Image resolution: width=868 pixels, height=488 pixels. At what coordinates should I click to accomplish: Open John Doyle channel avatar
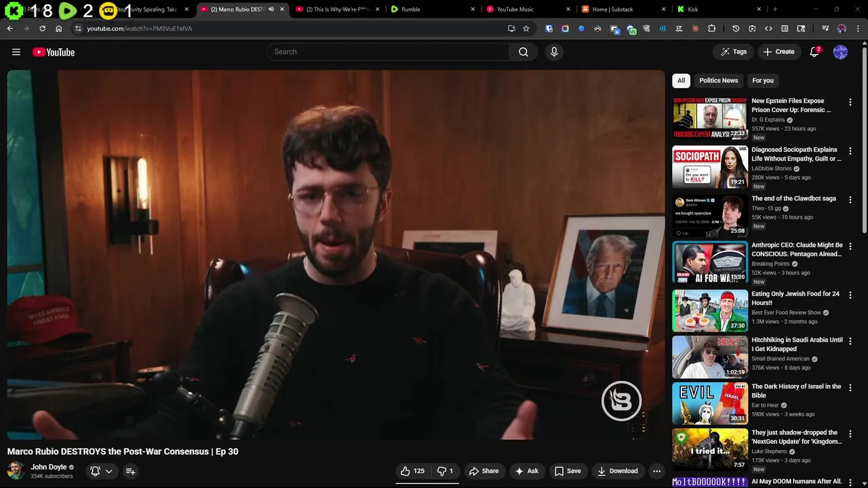(16, 471)
